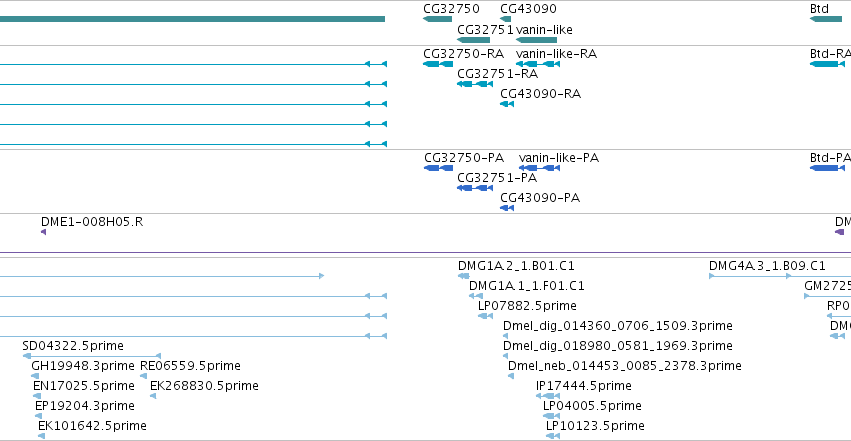The image size is (851, 441).
Task: Select the CG32750 gene bar
Action: (437, 19)
